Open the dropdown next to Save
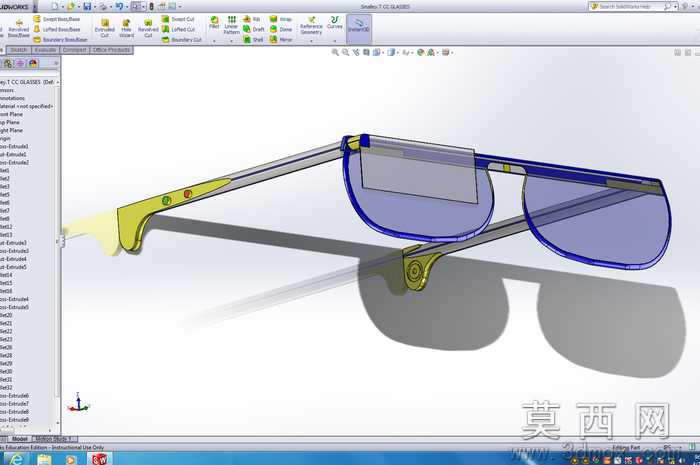 point(95,7)
